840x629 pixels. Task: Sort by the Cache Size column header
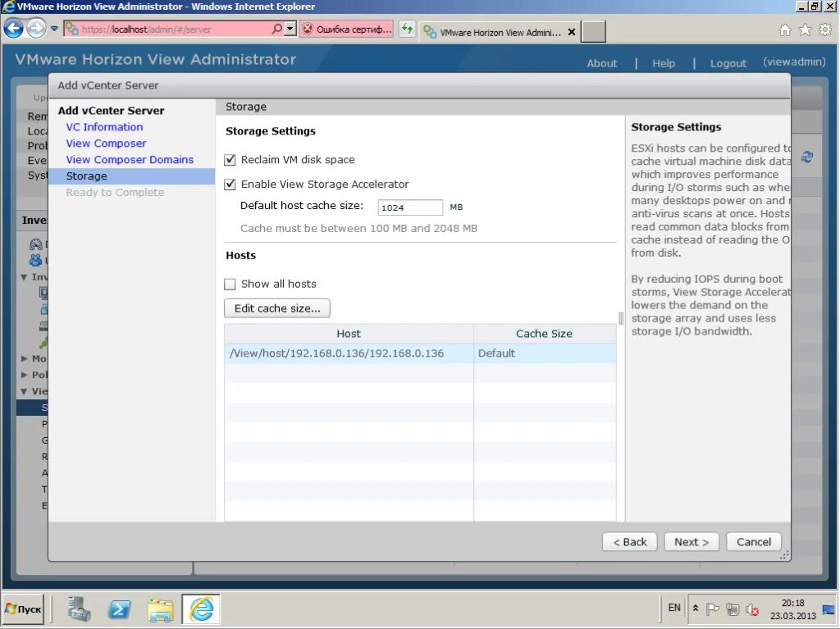[x=545, y=334]
